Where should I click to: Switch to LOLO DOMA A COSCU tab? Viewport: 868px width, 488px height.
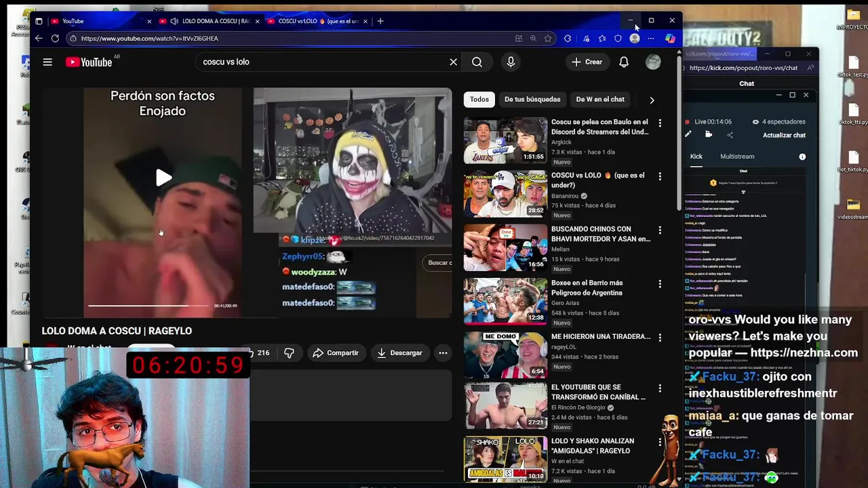210,21
